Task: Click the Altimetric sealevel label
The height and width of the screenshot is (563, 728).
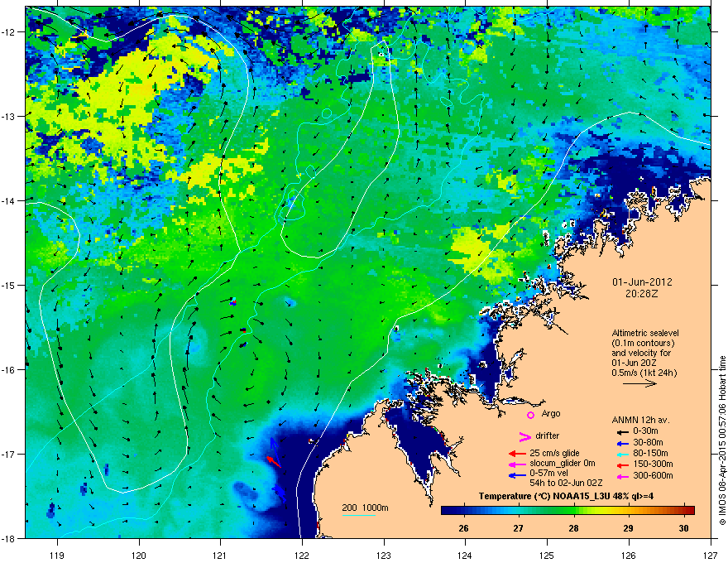Action: (645, 334)
